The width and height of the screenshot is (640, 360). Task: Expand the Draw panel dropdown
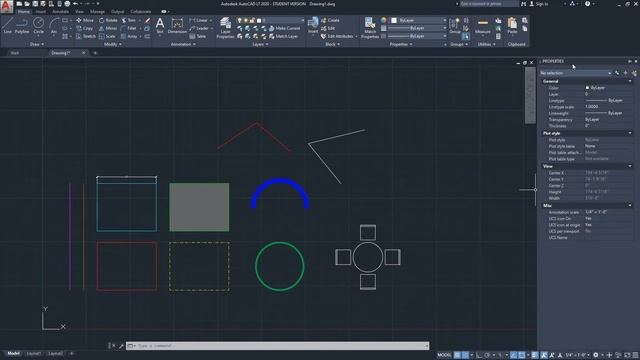[x=37, y=44]
